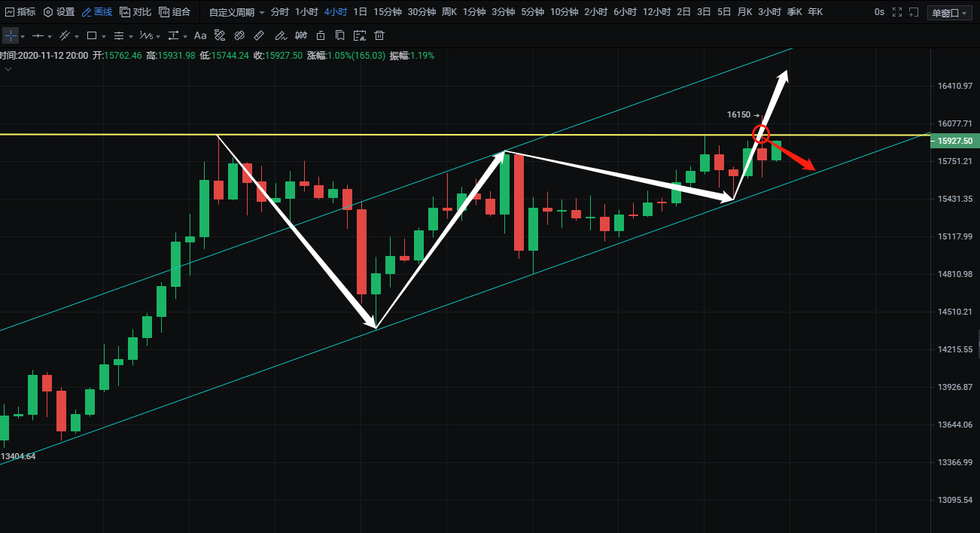The image size is (980, 533).
Task: Pick the pencil brush drawing tool
Action: pos(280,35)
